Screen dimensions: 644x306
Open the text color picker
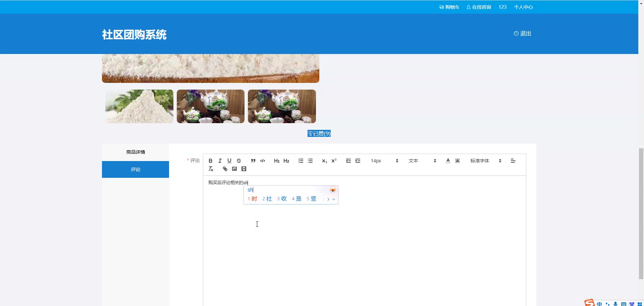(x=448, y=161)
